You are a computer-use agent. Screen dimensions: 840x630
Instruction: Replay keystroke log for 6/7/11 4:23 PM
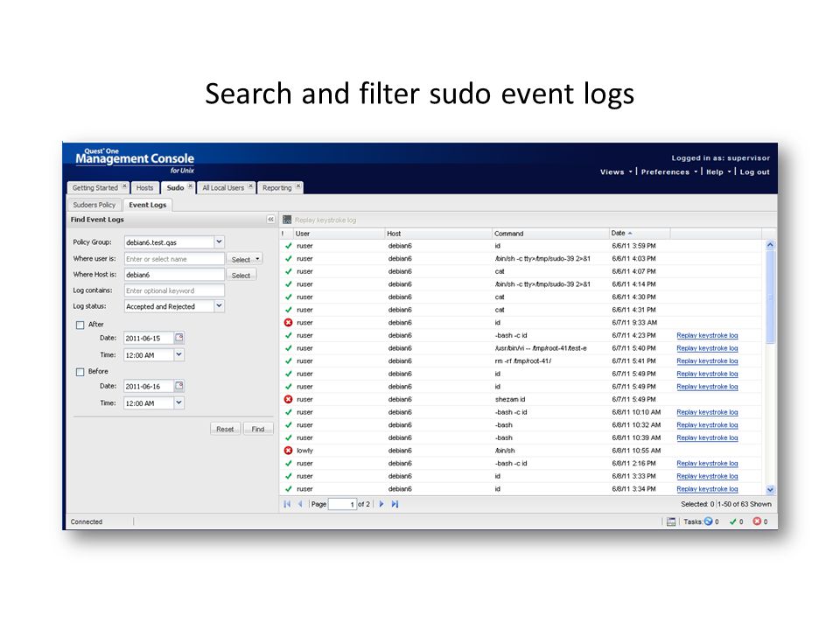[707, 335]
